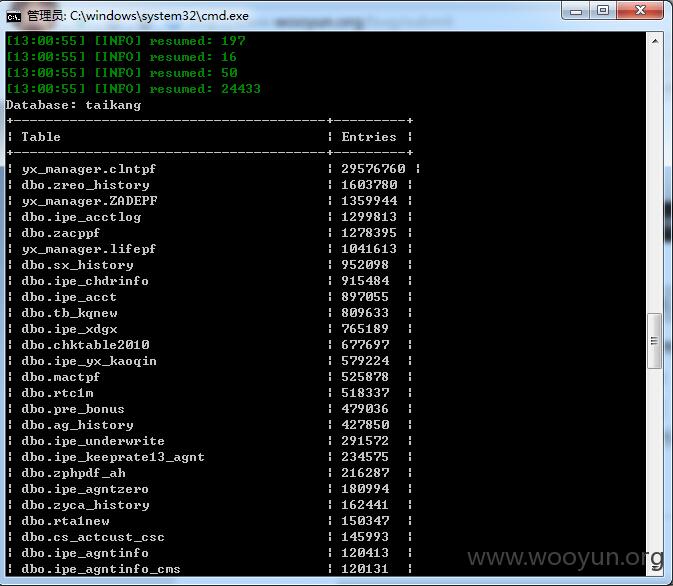This screenshot has width=673, height=586.
Task: Select the dbo.ipe_acct table name
Action: point(69,297)
